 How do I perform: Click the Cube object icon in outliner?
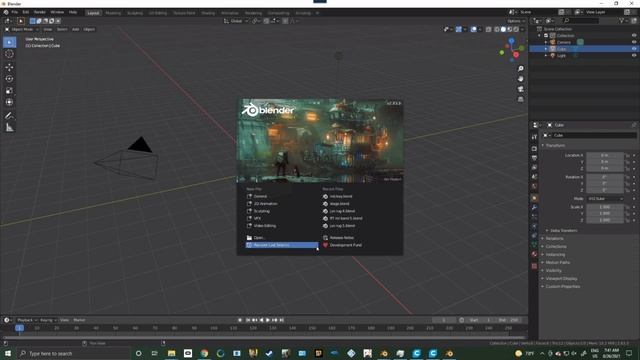pos(553,49)
